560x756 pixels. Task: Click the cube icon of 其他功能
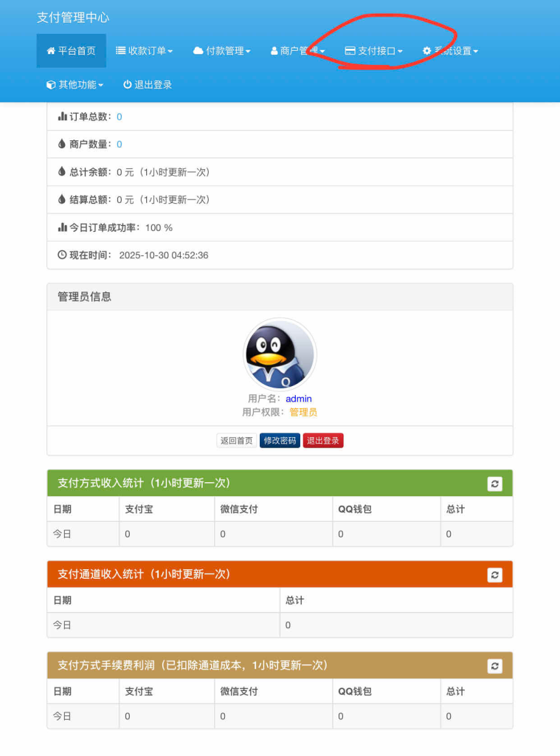(51, 85)
